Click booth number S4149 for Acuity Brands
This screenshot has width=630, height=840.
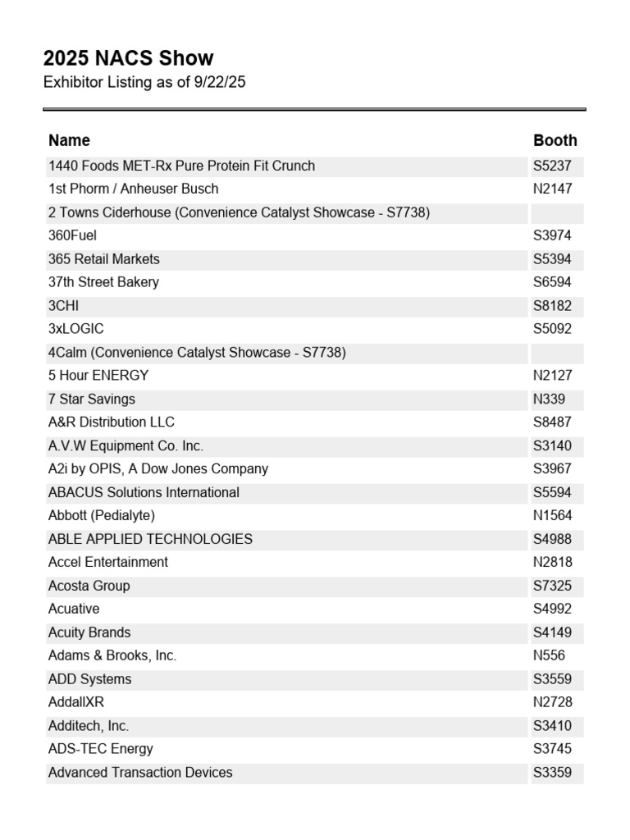552,632
